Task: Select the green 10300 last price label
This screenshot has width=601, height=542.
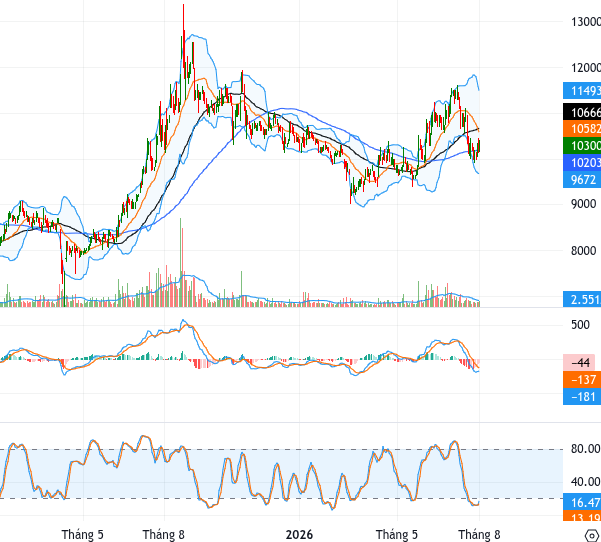Action: pyautogui.click(x=582, y=145)
